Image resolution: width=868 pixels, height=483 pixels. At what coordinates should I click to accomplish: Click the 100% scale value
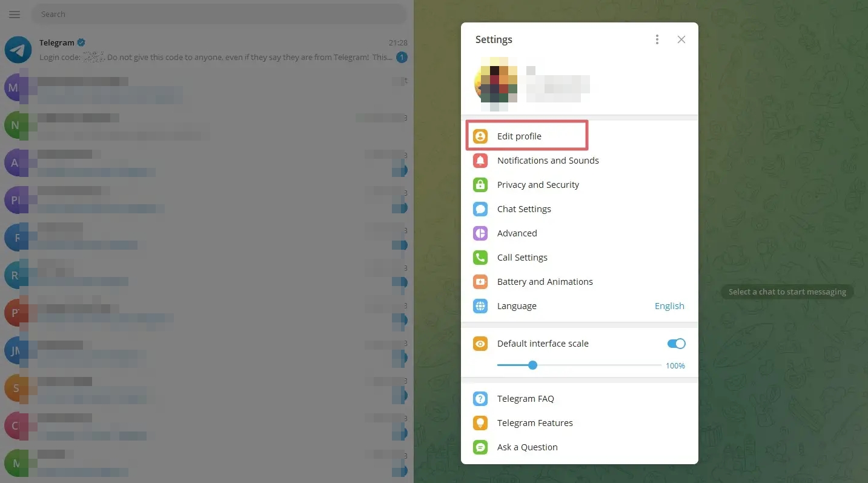tap(675, 366)
